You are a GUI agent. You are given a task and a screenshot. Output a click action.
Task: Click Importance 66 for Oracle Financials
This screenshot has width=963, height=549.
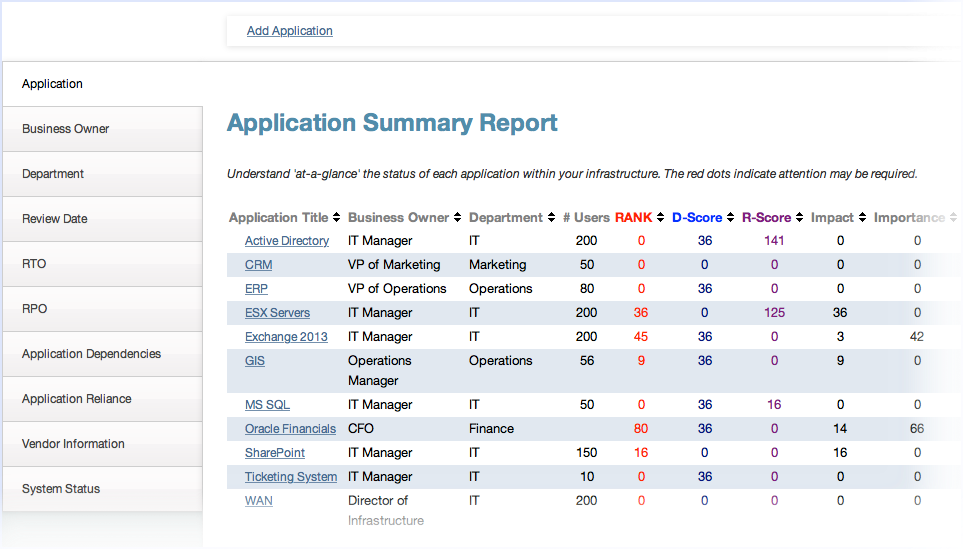point(916,429)
